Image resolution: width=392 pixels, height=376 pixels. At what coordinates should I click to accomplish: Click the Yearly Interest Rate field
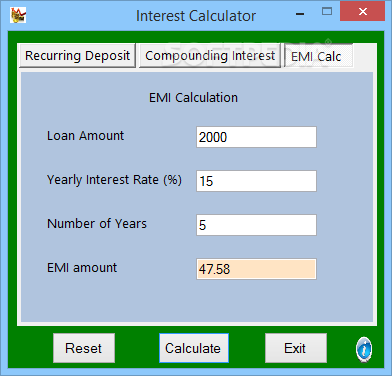[256, 181]
